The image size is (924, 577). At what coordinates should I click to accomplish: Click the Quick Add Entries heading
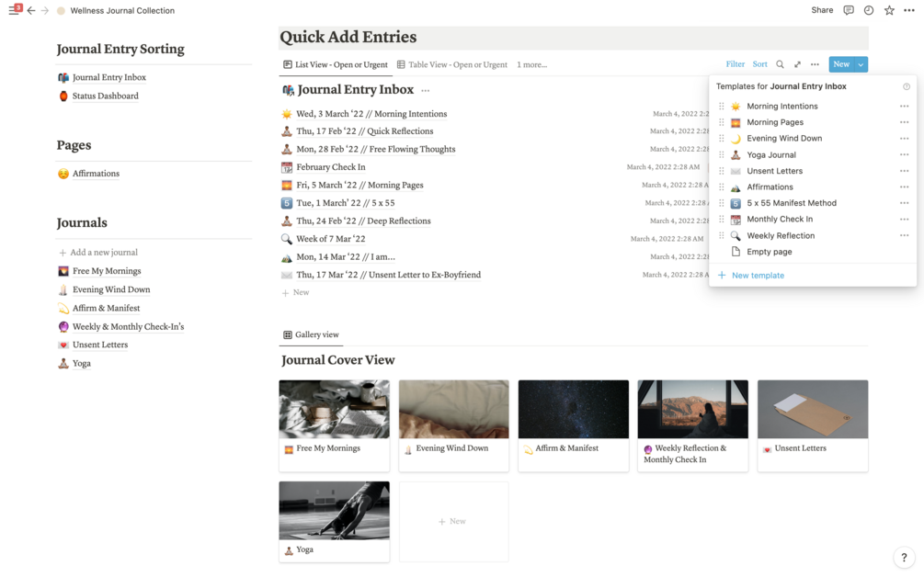(348, 37)
